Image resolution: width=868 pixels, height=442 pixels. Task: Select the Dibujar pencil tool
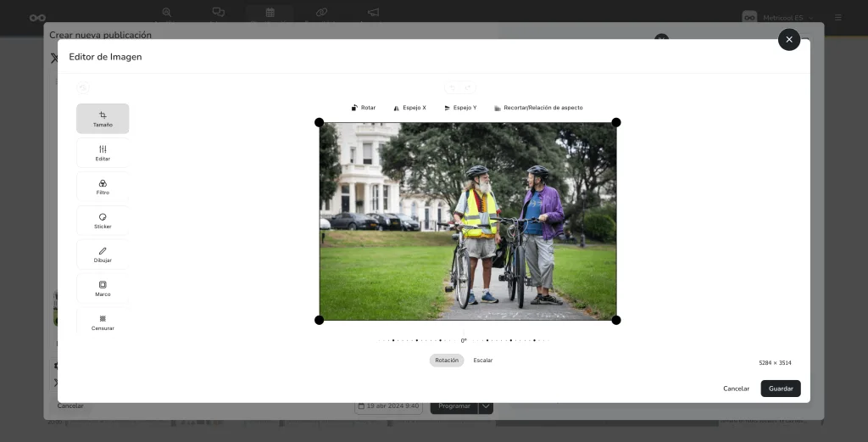(103, 255)
